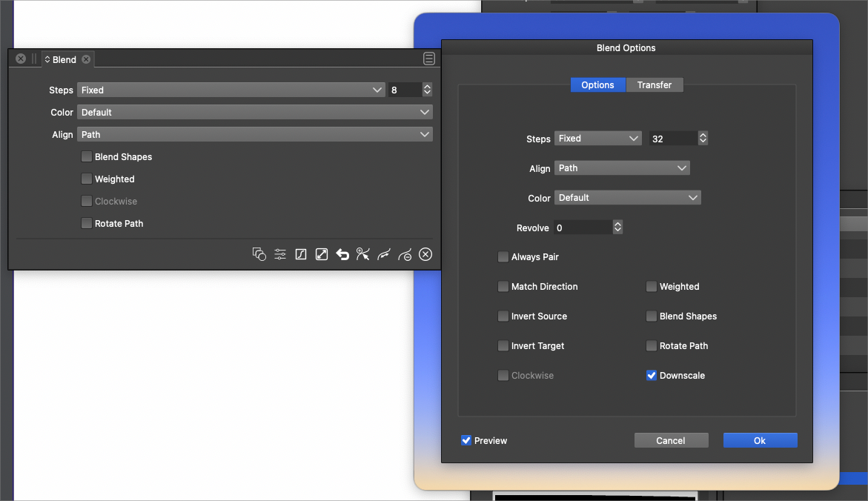The image size is (868, 501).
Task: Open Steps Fixed dropdown in Blend Options
Action: (x=597, y=139)
